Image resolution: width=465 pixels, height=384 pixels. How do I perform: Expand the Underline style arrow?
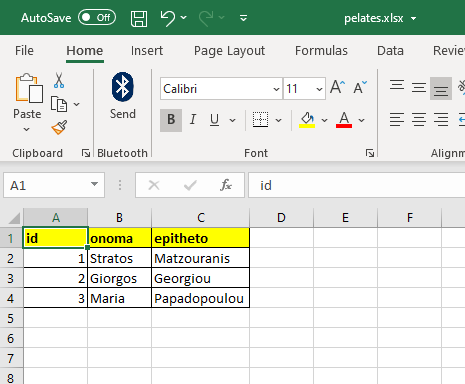pos(233,120)
